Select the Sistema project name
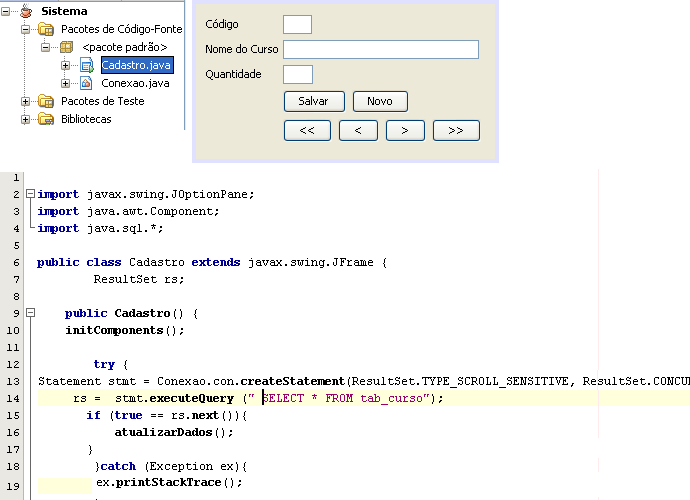 [x=64, y=11]
